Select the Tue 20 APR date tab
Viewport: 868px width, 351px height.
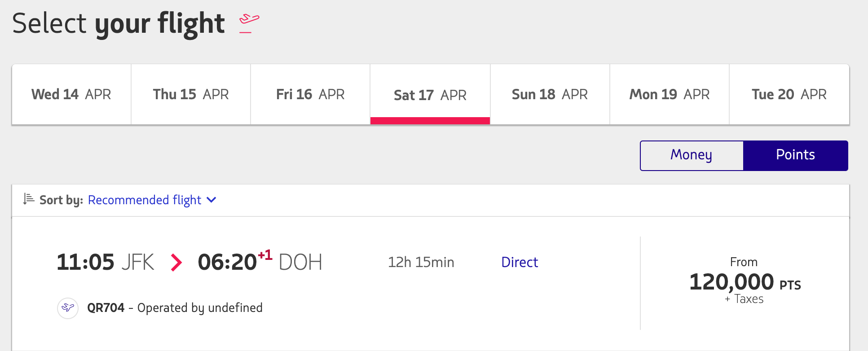[x=789, y=94]
